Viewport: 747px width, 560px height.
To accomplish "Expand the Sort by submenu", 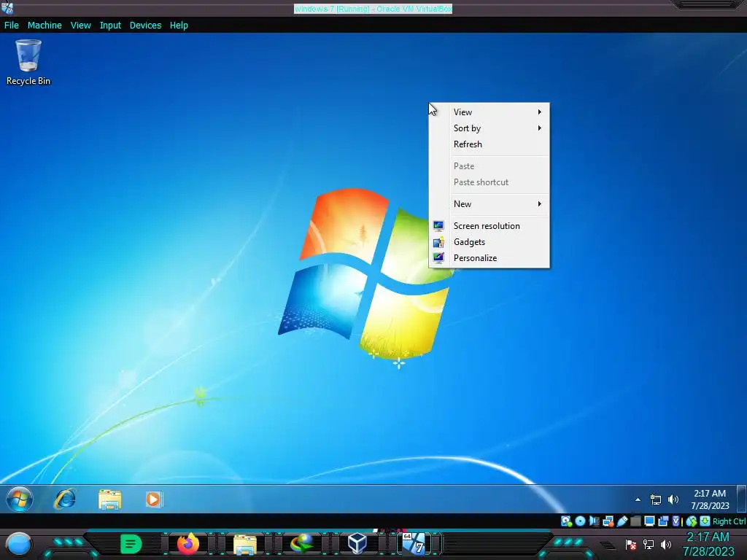I will [x=489, y=128].
